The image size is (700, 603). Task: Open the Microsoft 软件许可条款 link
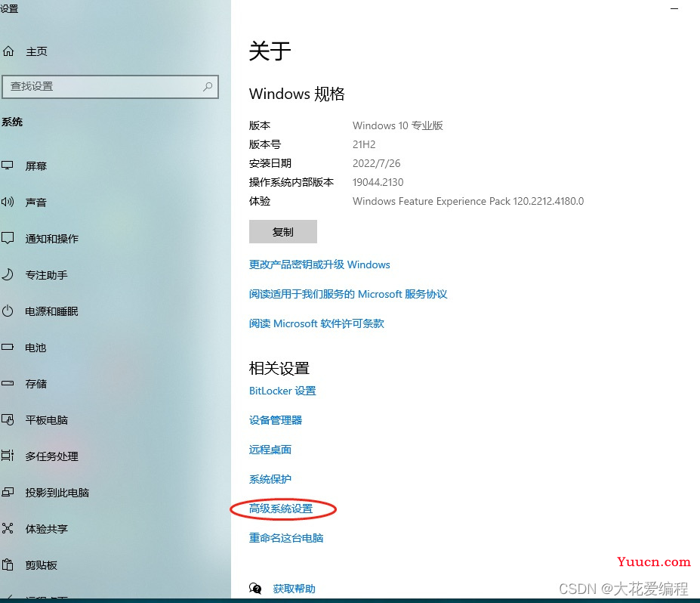coord(316,323)
